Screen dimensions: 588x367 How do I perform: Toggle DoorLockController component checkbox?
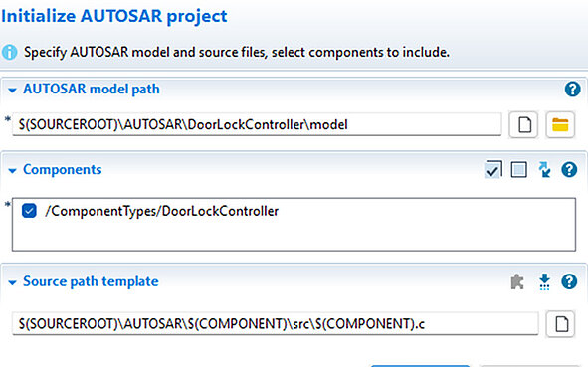pyautogui.click(x=29, y=211)
